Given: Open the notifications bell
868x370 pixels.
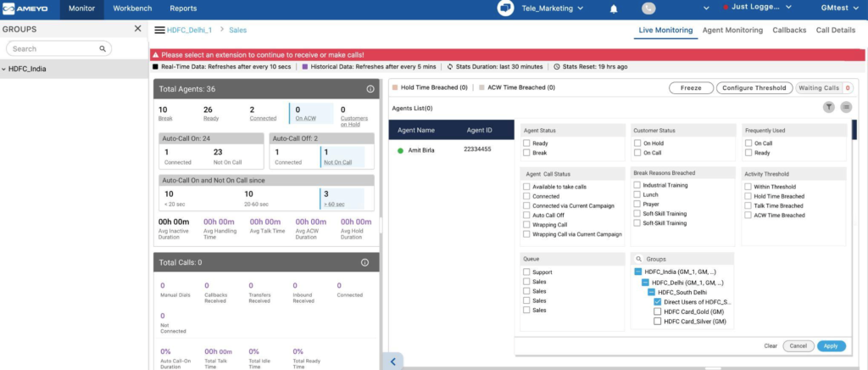Looking at the screenshot, I should (614, 8).
